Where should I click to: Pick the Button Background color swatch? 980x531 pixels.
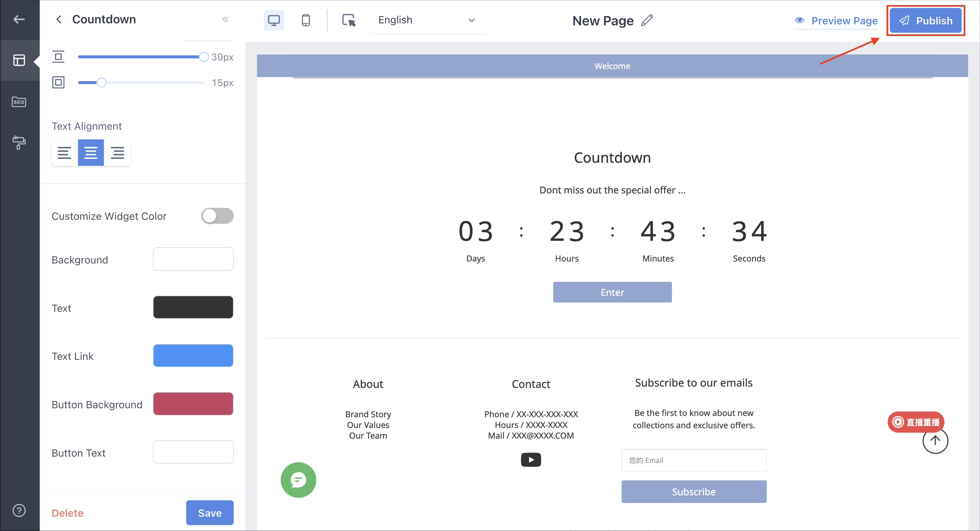193,404
